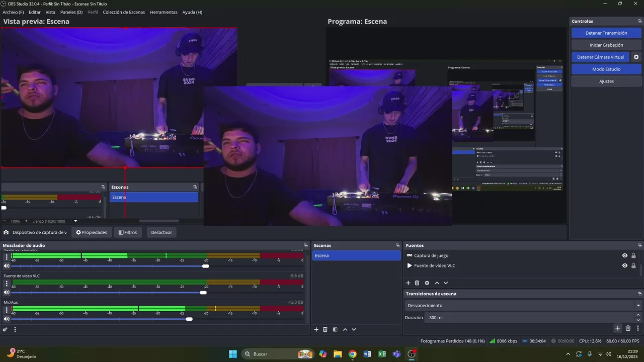Open scene filters icon in Escenas toolbar
The height and width of the screenshot is (362, 644).
pyautogui.click(x=335, y=329)
